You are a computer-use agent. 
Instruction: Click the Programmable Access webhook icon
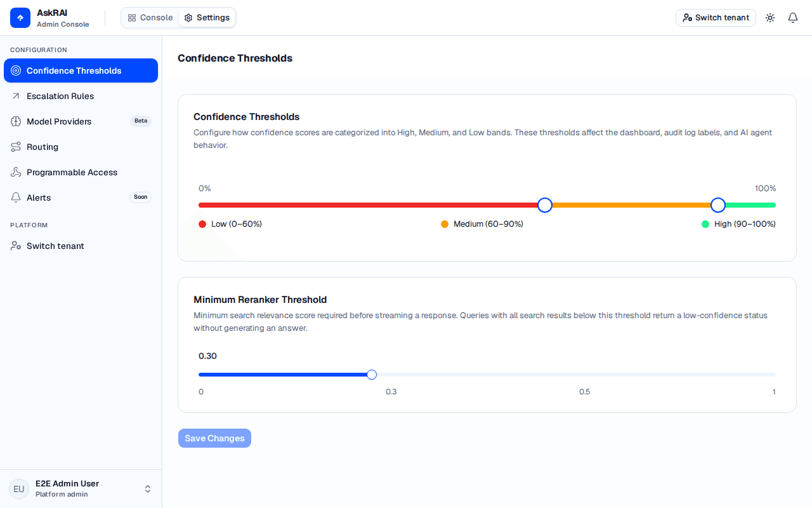pos(16,172)
